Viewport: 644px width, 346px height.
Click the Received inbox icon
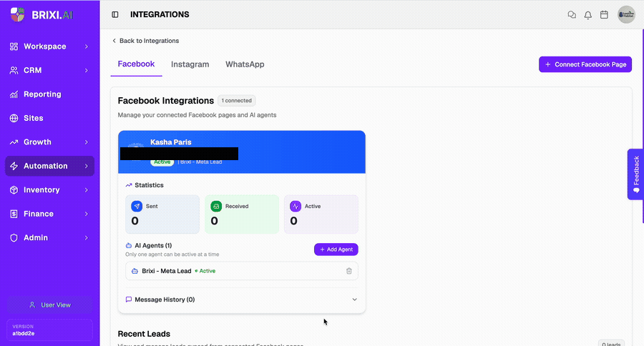click(216, 206)
